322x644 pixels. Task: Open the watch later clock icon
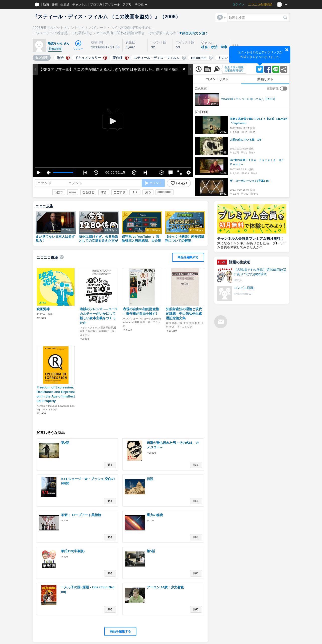pos(199,69)
